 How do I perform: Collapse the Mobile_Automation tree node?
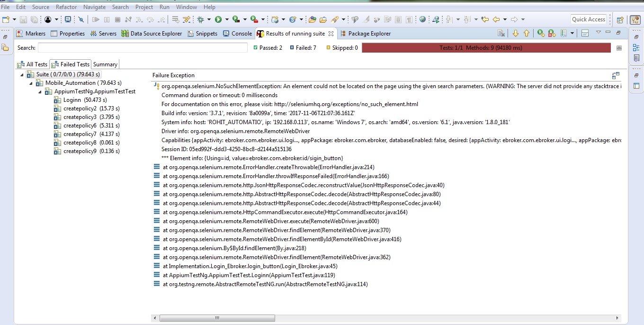(31, 82)
